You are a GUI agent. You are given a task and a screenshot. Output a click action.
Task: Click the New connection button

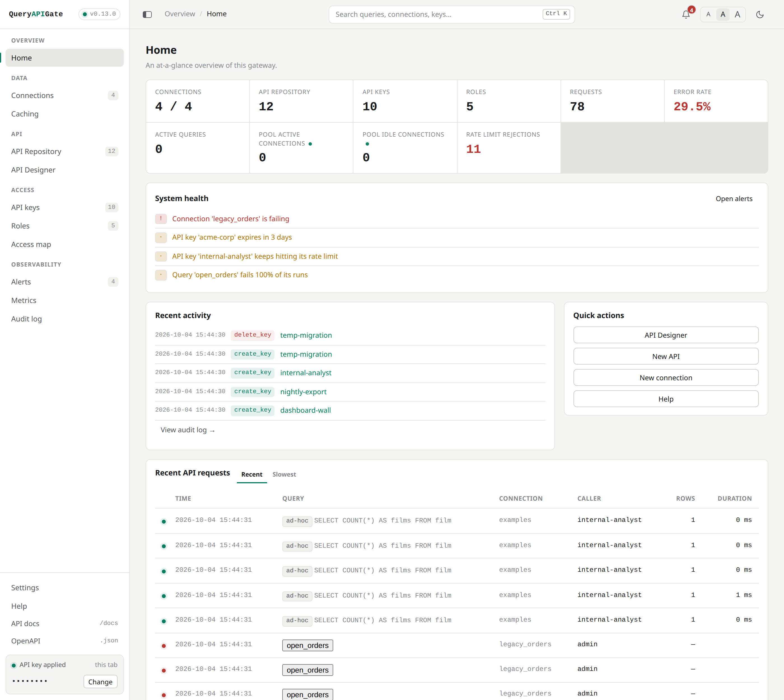pos(666,378)
